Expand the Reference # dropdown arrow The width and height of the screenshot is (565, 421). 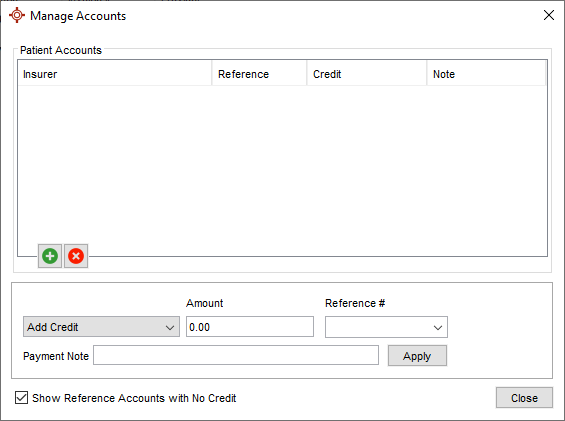tap(438, 328)
